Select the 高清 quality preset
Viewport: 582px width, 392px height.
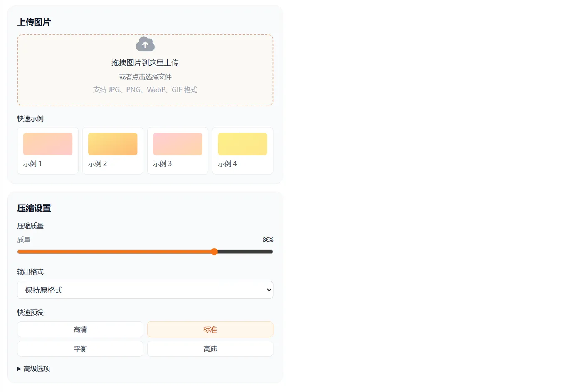[80, 329]
